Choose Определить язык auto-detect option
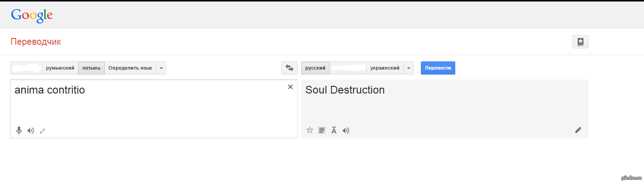 (130, 68)
